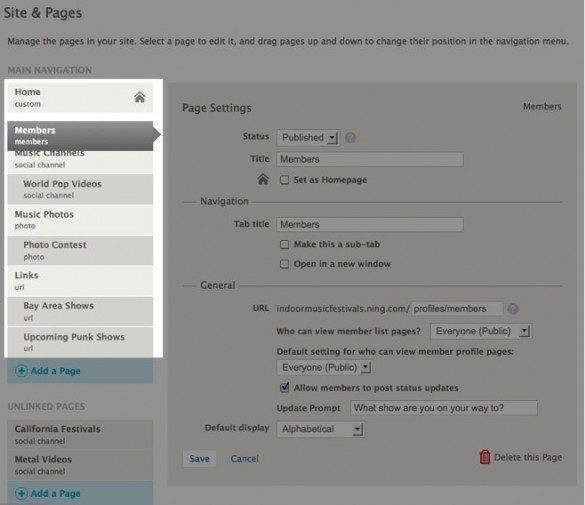Screen dimensions: 585x505
Task: Open the Status Published dropdown
Action: click(308, 138)
